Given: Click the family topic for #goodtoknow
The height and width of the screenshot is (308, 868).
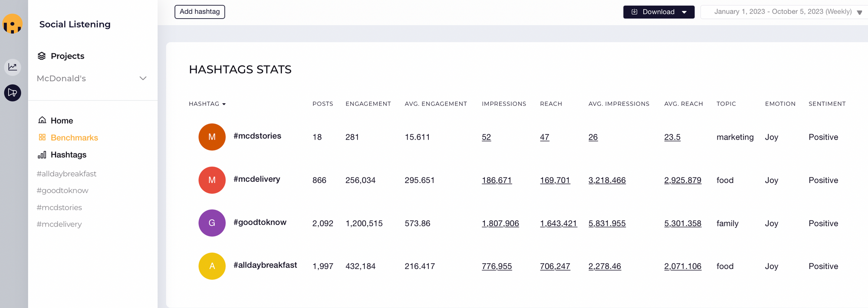Looking at the screenshot, I should click(x=727, y=223).
